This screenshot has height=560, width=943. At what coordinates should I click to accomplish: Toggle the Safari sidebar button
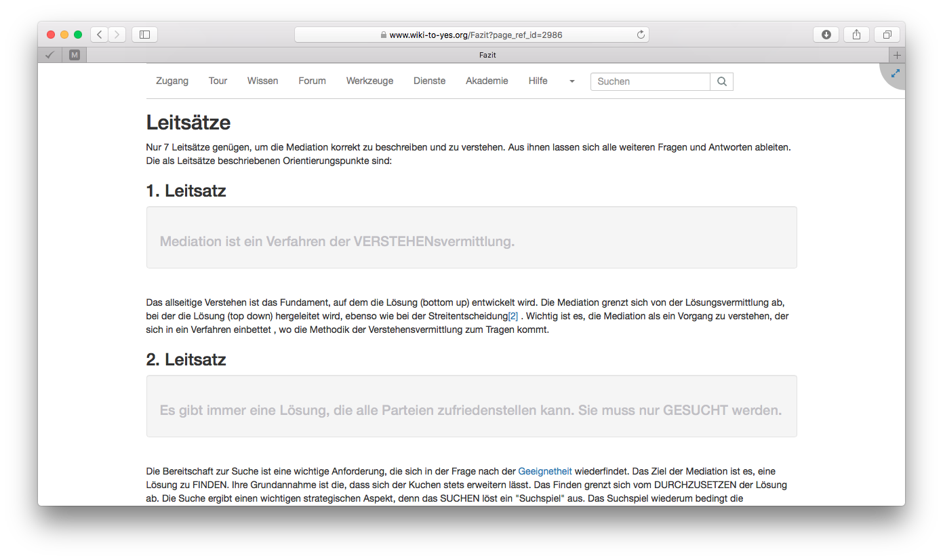pyautogui.click(x=144, y=35)
